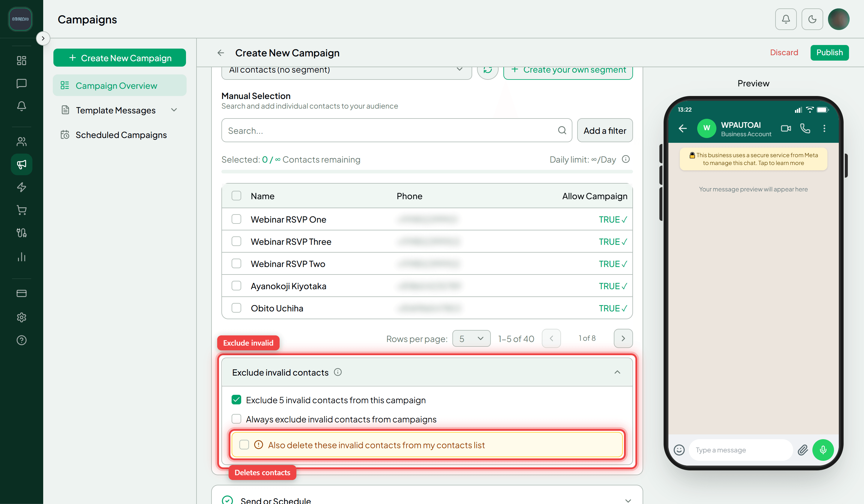Open Template Messages menu item
864x504 pixels.
(119, 110)
